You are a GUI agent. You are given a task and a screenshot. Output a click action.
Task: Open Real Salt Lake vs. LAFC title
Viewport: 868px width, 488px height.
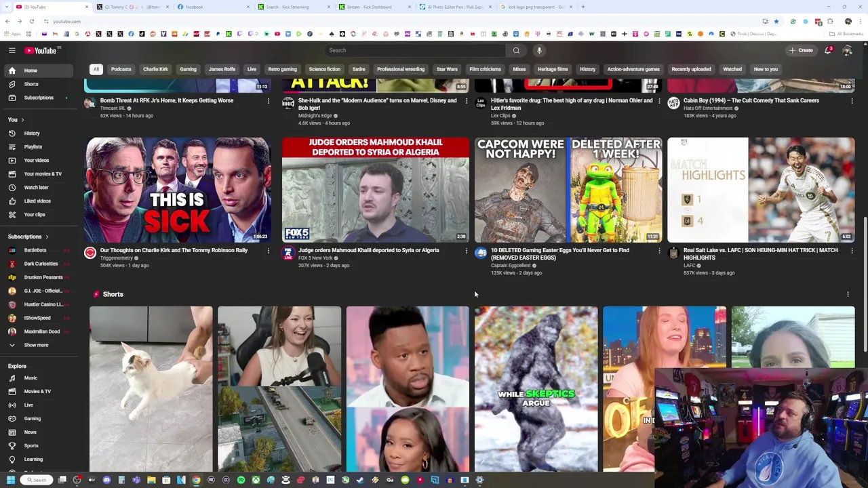coord(760,253)
